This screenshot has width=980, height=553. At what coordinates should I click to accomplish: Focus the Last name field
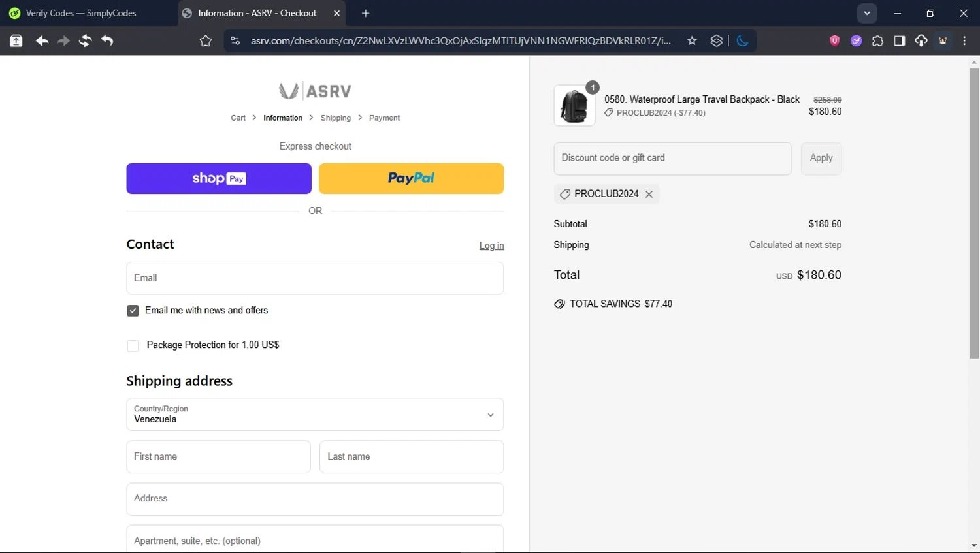coord(412,457)
